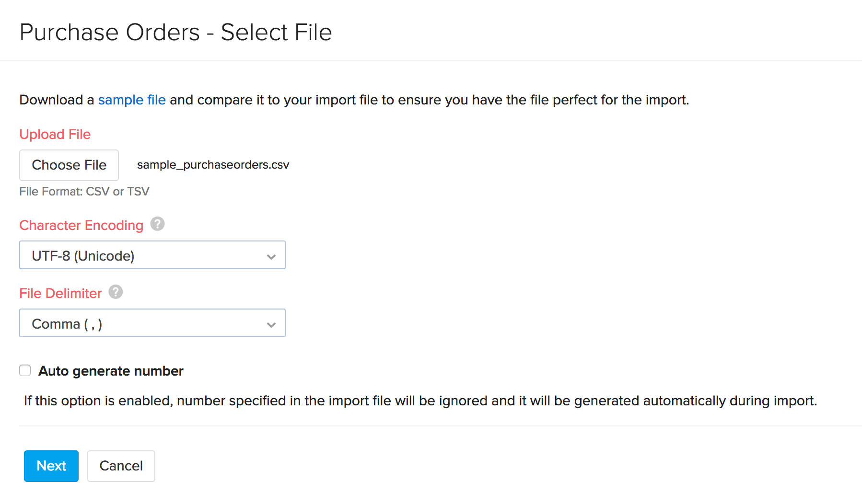
Task: Click the "Purchase Orders - Select File" heading
Action: [175, 33]
